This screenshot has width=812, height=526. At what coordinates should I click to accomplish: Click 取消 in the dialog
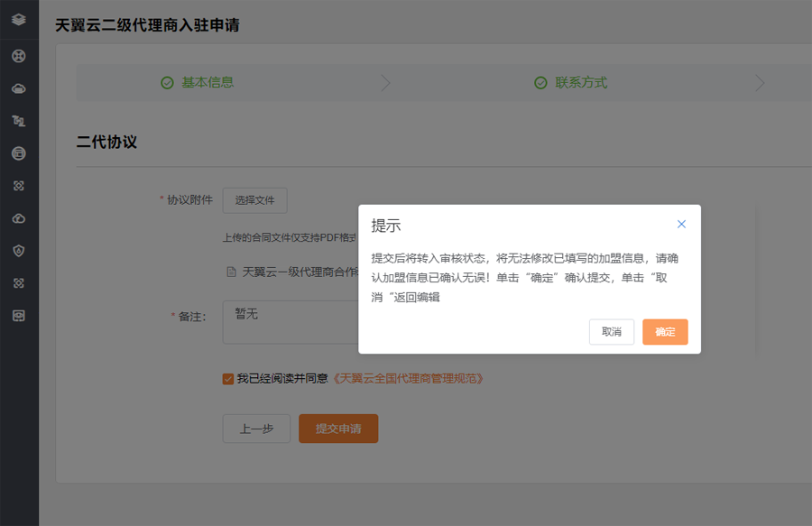click(612, 332)
